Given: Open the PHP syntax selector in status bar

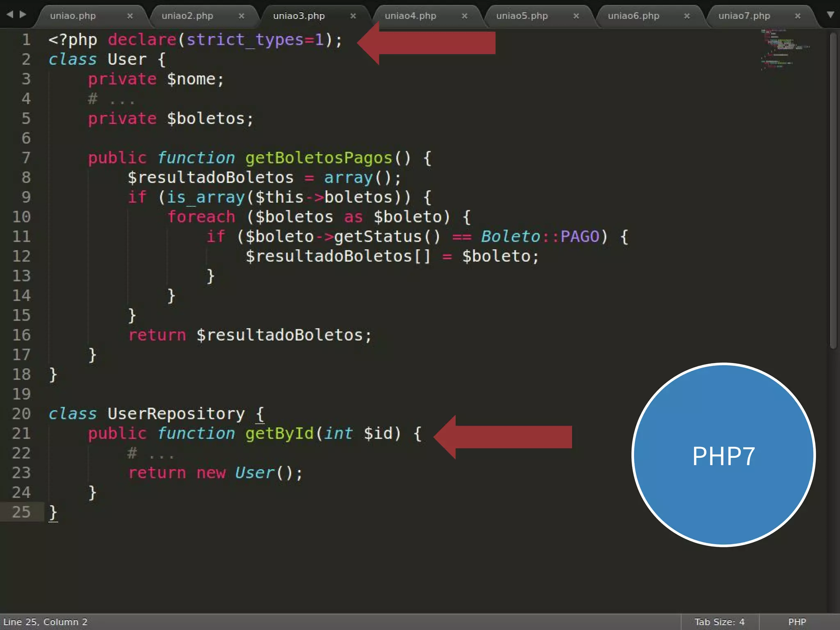Looking at the screenshot, I should [797, 622].
